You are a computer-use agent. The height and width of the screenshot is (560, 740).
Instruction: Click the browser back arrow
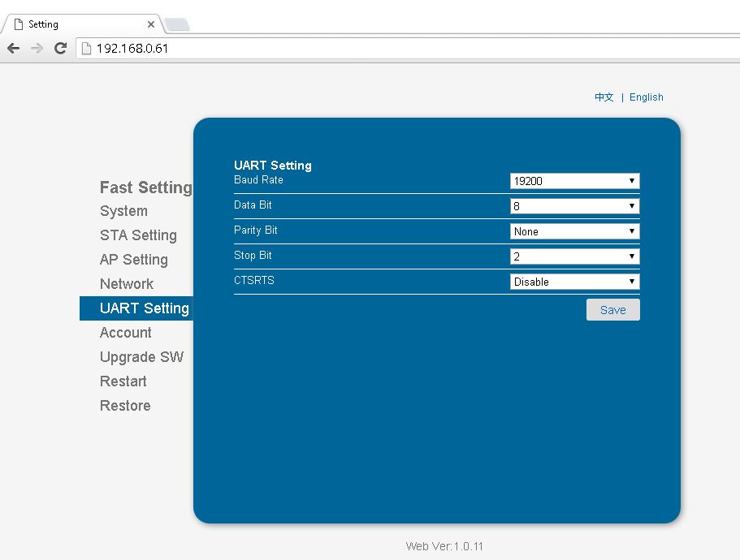click(13, 49)
